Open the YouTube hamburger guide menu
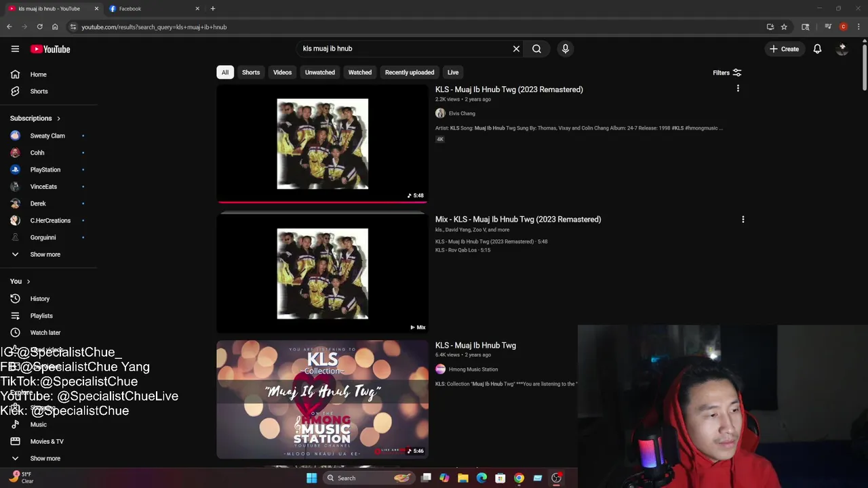The height and width of the screenshot is (488, 868). (x=15, y=49)
